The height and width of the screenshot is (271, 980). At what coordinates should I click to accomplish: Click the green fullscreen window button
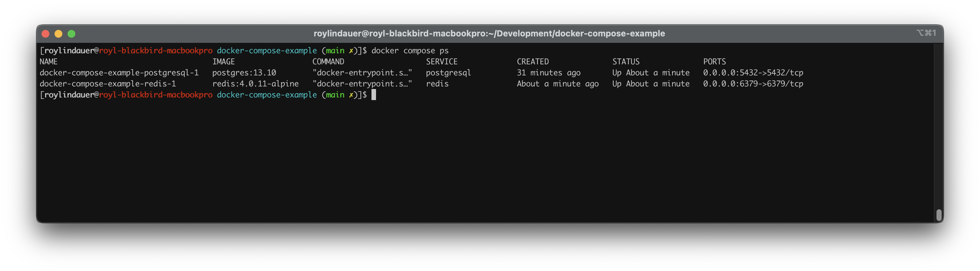[x=71, y=34]
